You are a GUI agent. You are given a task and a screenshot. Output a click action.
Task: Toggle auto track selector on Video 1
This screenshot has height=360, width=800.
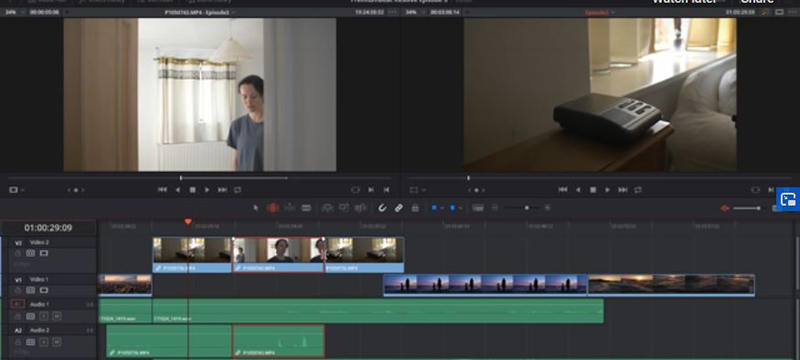tap(31, 290)
